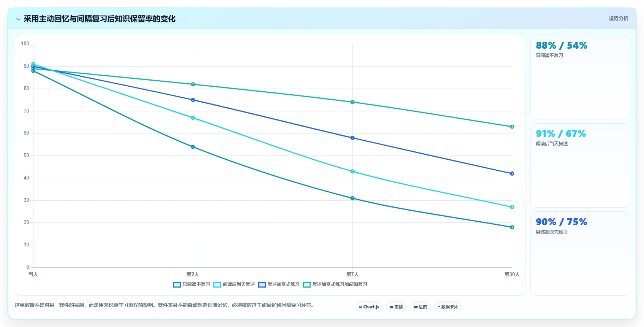Select the 只阅读不复习 data point at 第2天

click(x=193, y=147)
